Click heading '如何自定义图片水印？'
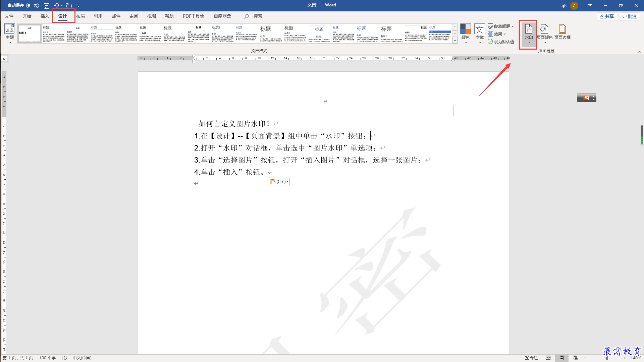Image resolution: width=644 pixels, height=362 pixels. [x=234, y=124]
